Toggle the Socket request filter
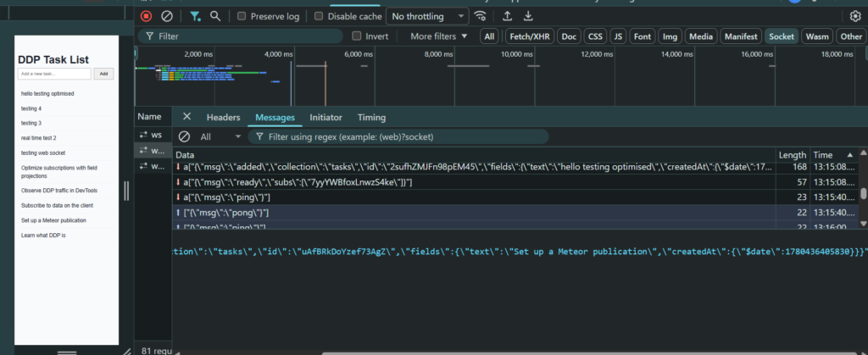This screenshot has height=355, width=868. [781, 36]
